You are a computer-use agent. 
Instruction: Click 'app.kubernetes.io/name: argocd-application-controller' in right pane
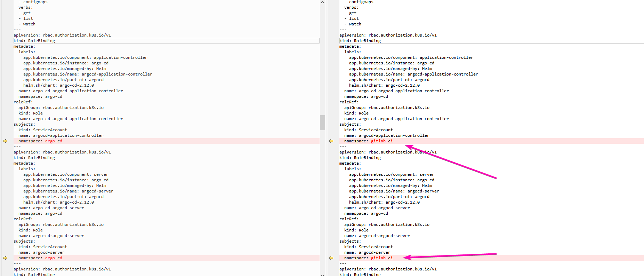click(x=413, y=74)
